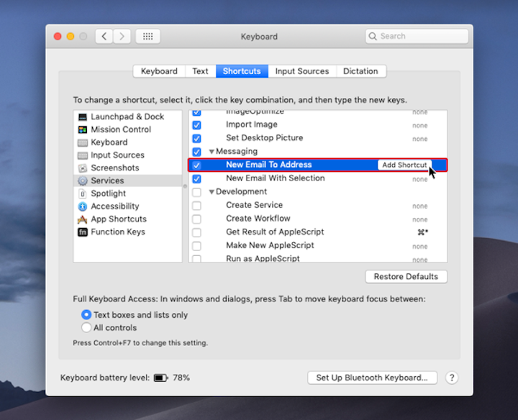This screenshot has height=420, width=518.
Task: Click the magnifying glass search icon
Action: pyautogui.click(x=373, y=37)
